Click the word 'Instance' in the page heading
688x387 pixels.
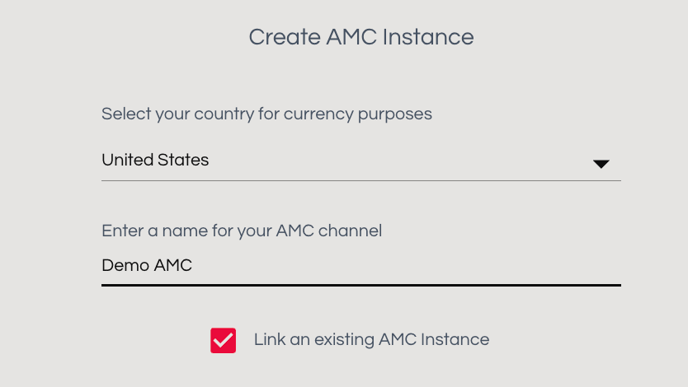point(428,37)
